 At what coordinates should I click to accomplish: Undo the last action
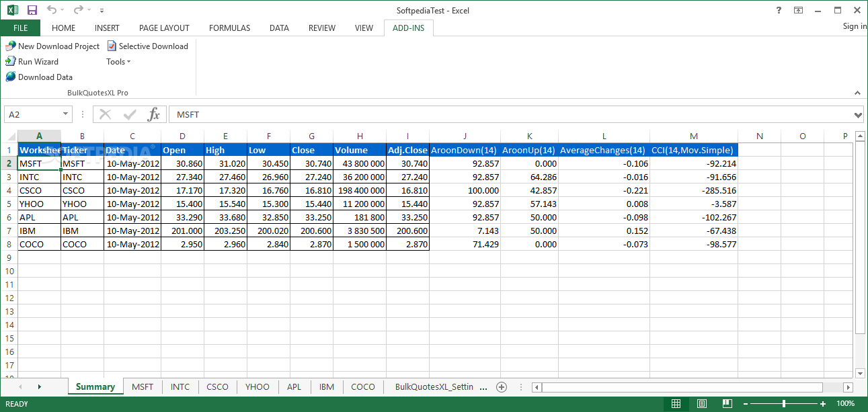coord(51,10)
